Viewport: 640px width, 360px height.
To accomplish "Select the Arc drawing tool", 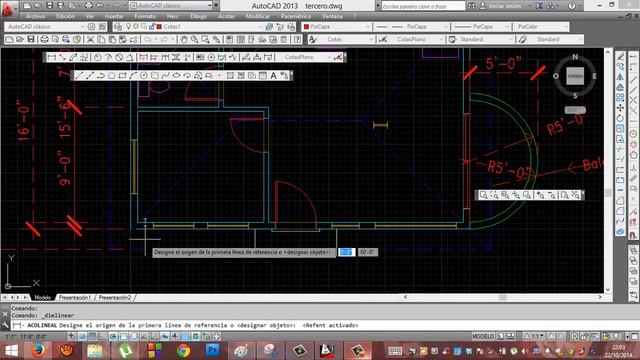I will click(133, 76).
